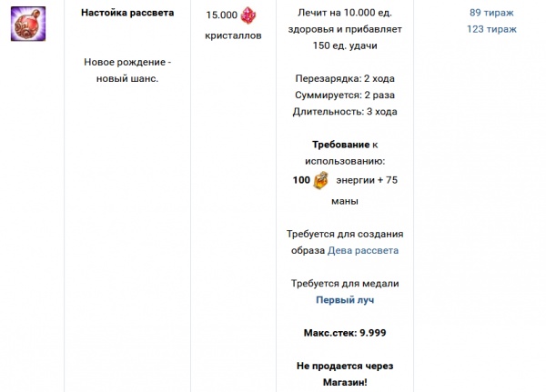This screenshot has width=546, height=392.
Task: Click the Настойка рассвета potion icon
Action: 28,24
